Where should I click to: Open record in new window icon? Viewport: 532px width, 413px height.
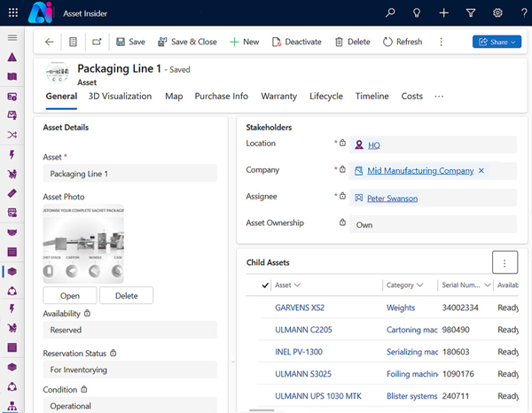(x=97, y=42)
